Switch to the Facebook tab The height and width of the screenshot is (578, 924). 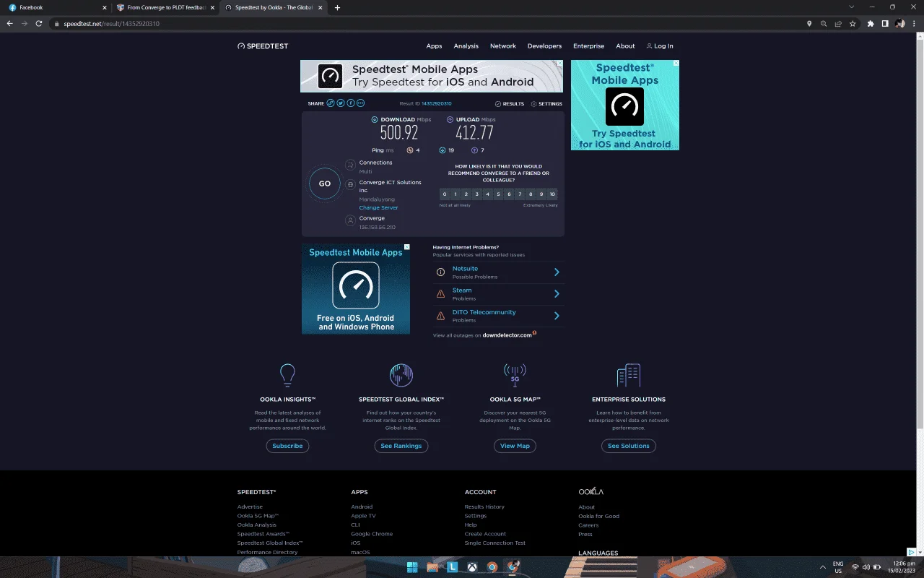coord(56,7)
